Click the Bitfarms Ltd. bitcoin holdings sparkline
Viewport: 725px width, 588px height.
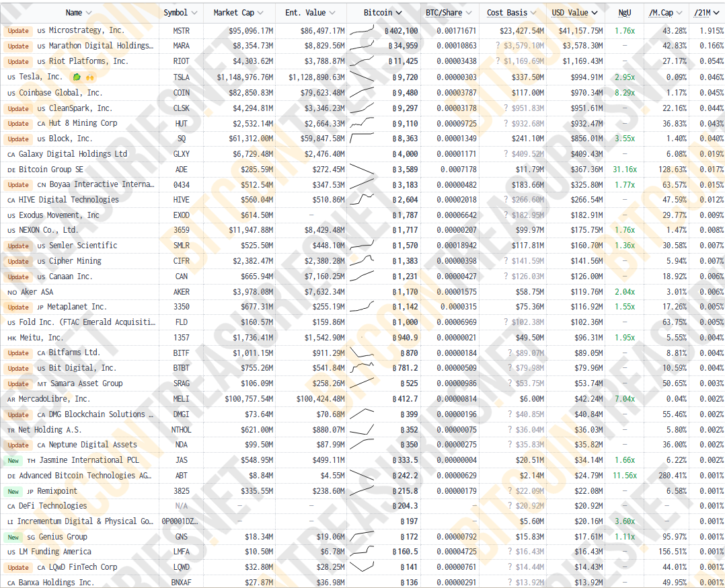click(362, 353)
